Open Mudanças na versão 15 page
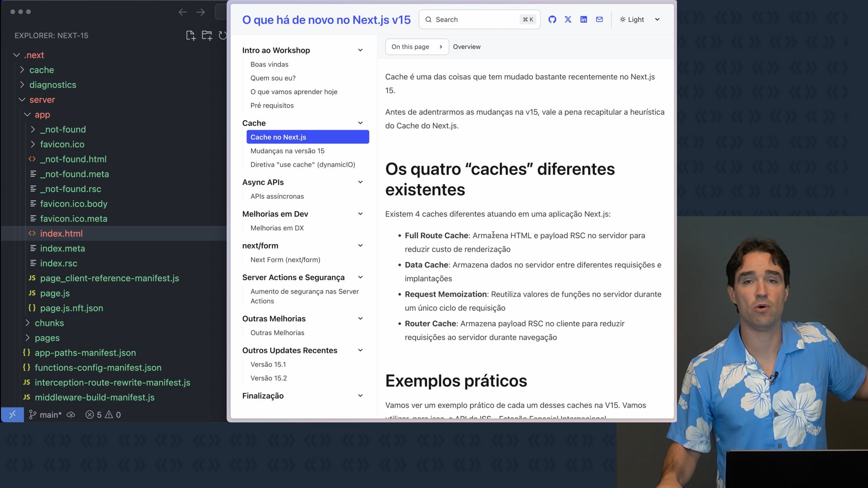 (x=288, y=151)
